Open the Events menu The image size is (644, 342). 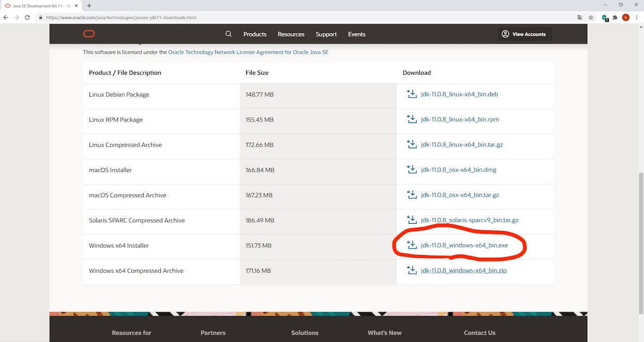(357, 34)
